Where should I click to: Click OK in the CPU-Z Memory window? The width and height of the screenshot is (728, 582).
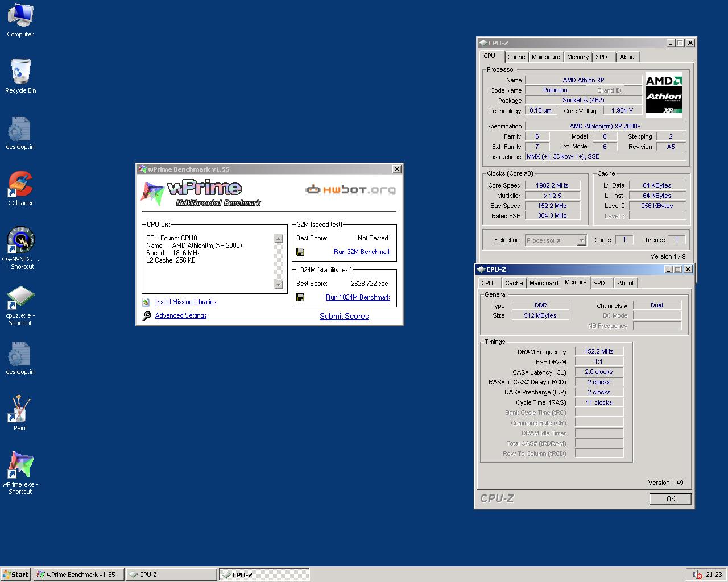671,499
